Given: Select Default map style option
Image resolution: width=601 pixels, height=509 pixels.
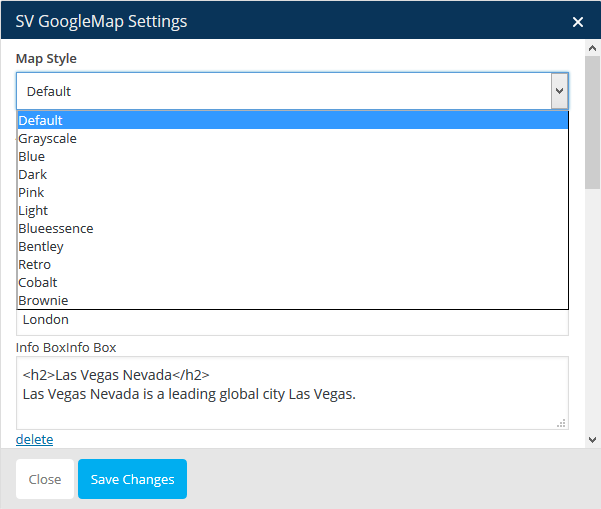Looking at the screenshot, I should [x=293, y=120].
